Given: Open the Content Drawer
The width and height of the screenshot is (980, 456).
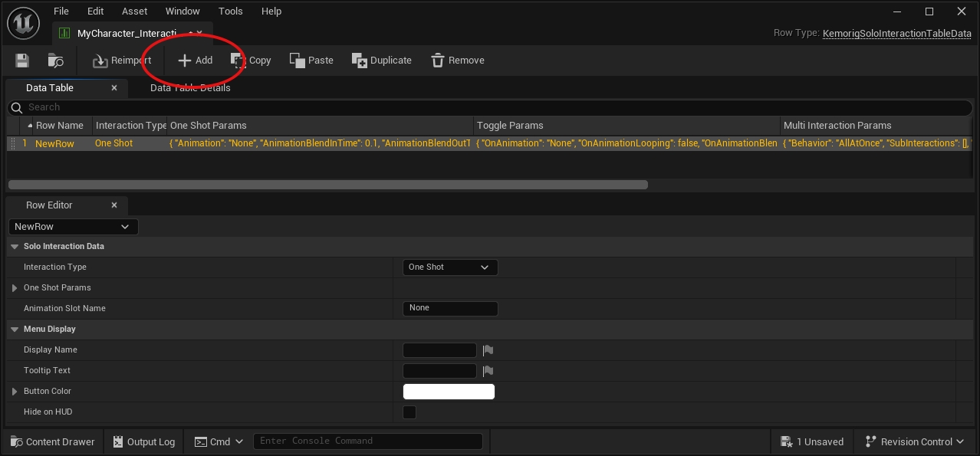Looking at the screenshot, I should [x=53, y=442].
